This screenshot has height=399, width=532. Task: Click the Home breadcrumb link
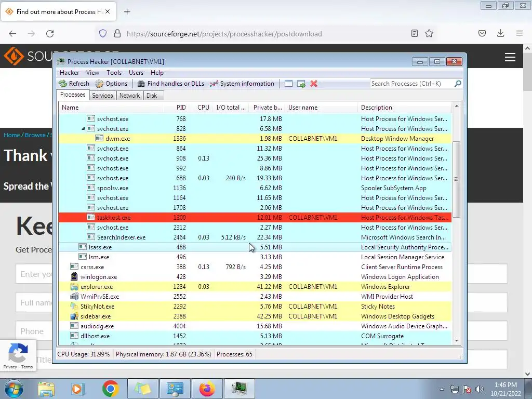point(12,135)
